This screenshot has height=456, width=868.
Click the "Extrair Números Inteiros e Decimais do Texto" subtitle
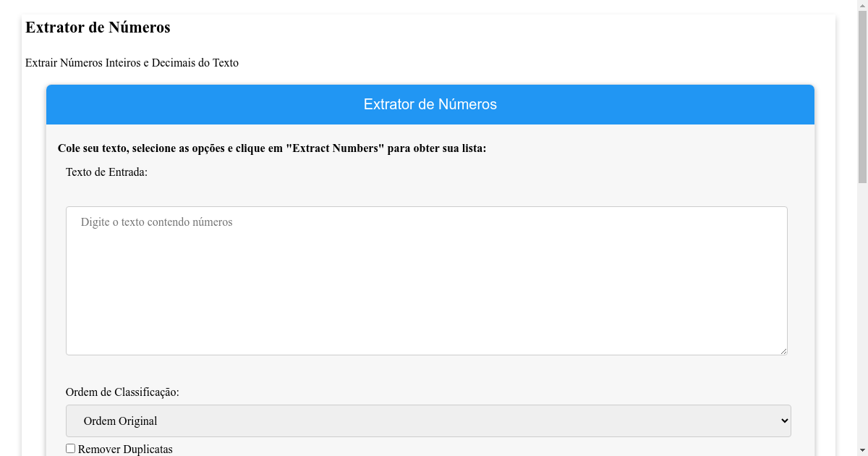click(x=132, y=63)
